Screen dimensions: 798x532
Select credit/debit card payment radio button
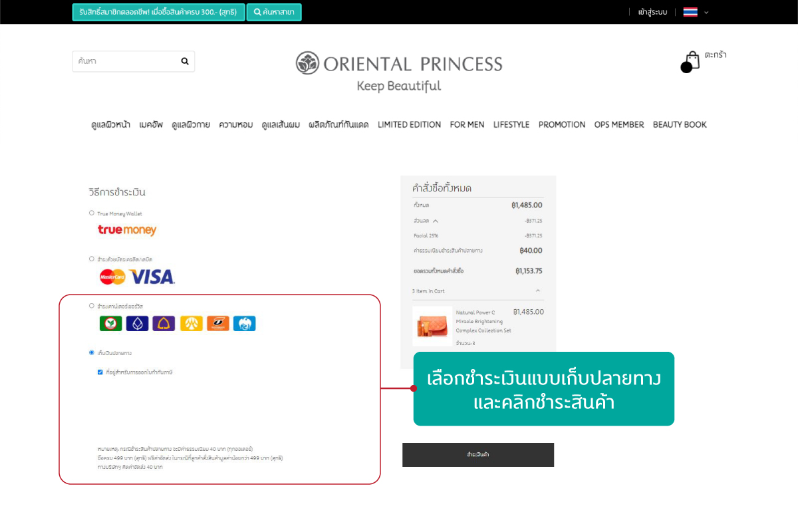pos(92,259)
